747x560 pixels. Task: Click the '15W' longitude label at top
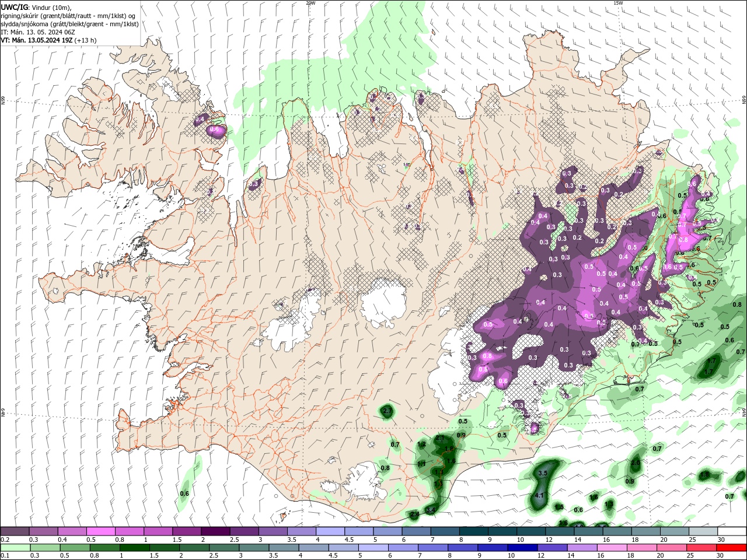click(x=618, y=2)
